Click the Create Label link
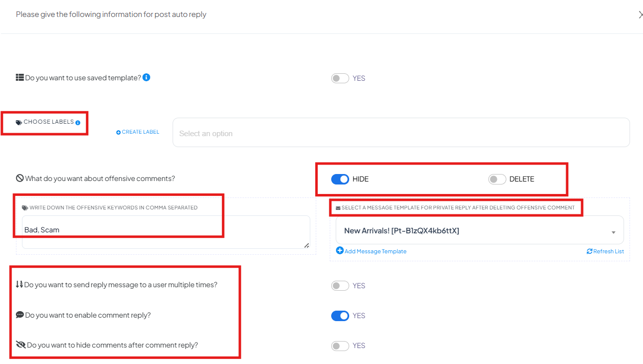This screenshot has height=364, width=643. 138,132
